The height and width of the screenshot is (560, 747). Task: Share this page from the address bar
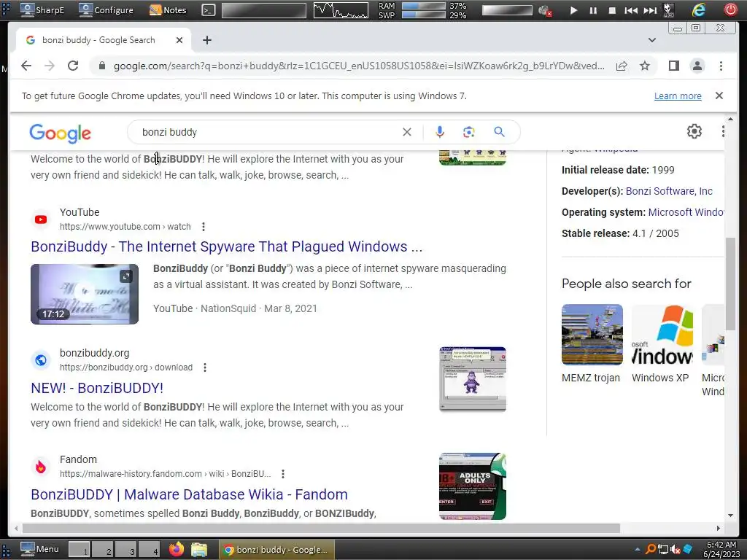pyautogui.click(x=622, y=66)
